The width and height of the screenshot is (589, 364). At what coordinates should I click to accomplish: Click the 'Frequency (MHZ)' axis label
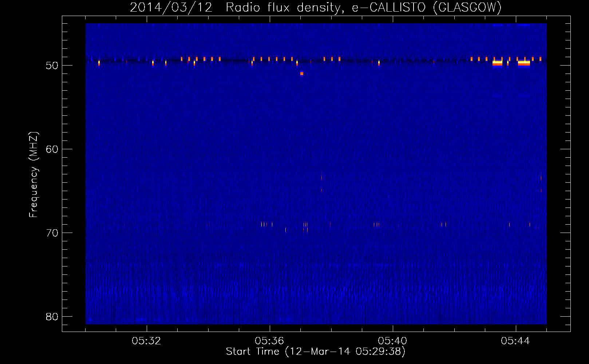[33, 175]
